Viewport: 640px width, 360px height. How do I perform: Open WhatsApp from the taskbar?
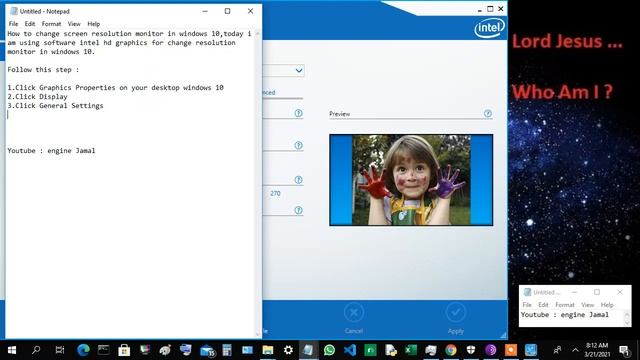(329, 350)
